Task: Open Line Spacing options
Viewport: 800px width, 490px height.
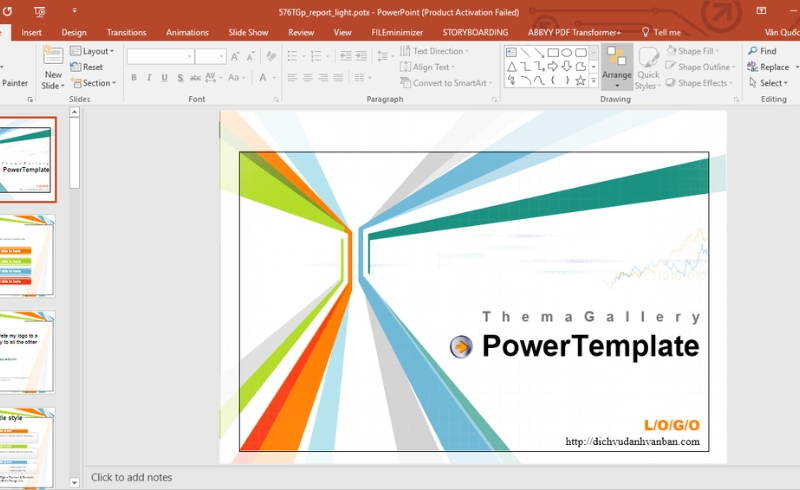Action: tap(385, 56)
